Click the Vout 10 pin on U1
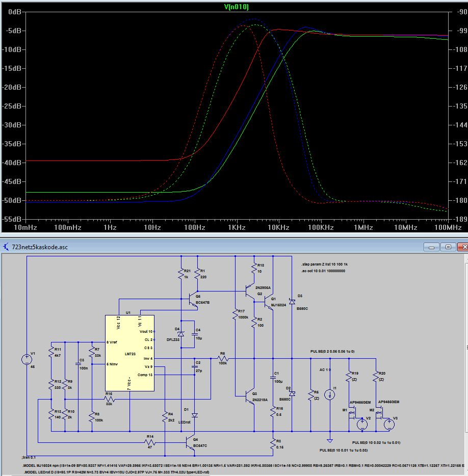The image size is (468, 476). (x=146, y=331)
